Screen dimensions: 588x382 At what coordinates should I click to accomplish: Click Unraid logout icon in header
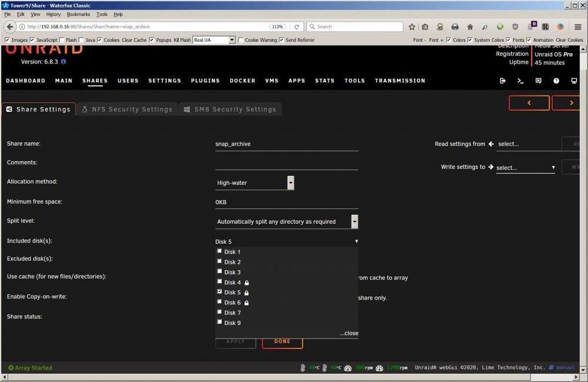click(503, 81)
